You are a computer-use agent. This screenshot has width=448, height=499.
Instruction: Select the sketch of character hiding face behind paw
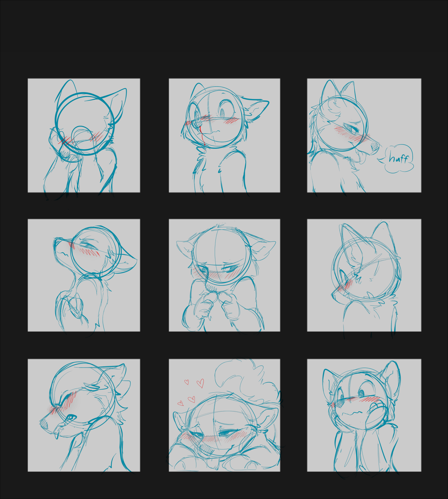coord(84,135)
